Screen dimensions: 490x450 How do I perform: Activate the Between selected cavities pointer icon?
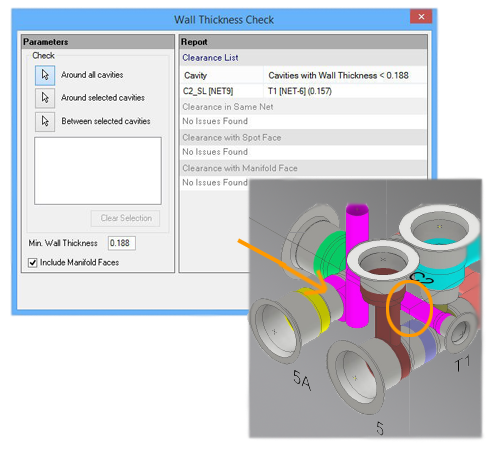tap(45, 121)
